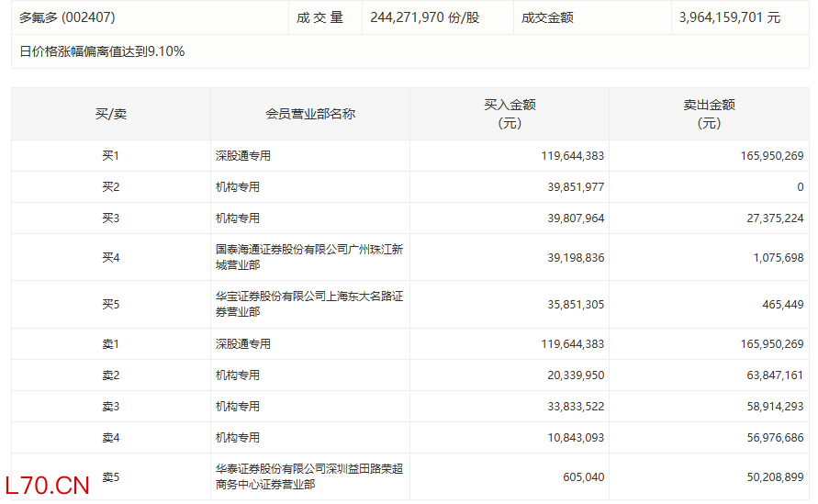Select the turnover value 3,964,159,701 元
818x504 pixels.
click(730, 17)
